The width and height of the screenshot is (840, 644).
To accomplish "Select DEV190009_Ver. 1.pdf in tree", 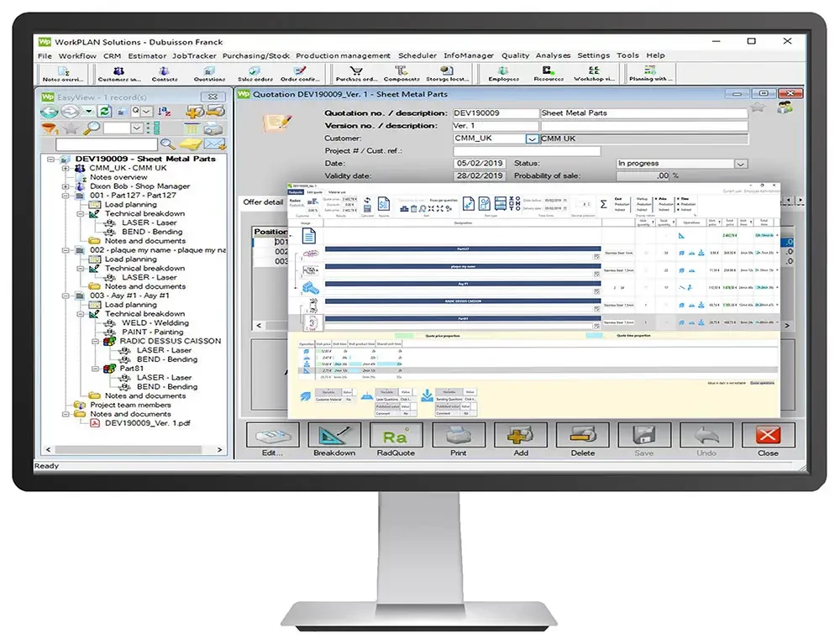I will click(147, 423).
